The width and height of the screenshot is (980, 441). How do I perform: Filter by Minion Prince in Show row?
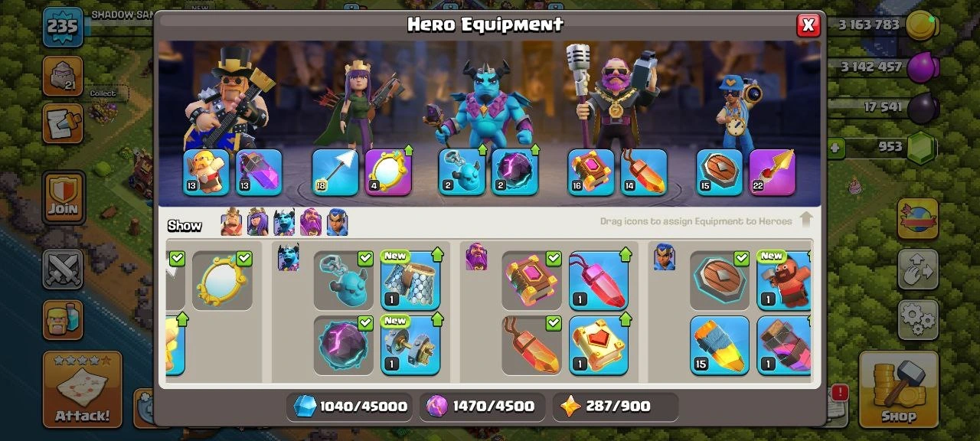coord(284,222)
